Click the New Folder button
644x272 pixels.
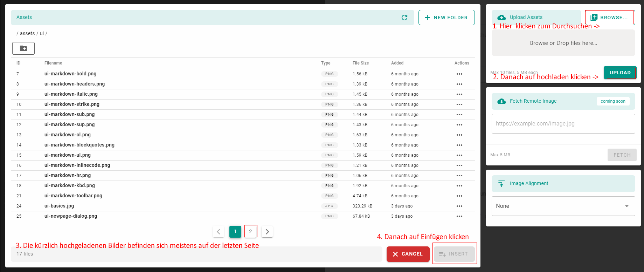coord(446,18)
